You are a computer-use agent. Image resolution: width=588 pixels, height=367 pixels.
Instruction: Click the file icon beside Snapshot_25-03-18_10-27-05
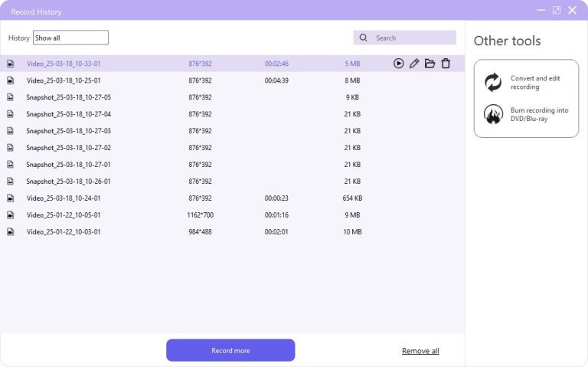click(x=11, y=97)
